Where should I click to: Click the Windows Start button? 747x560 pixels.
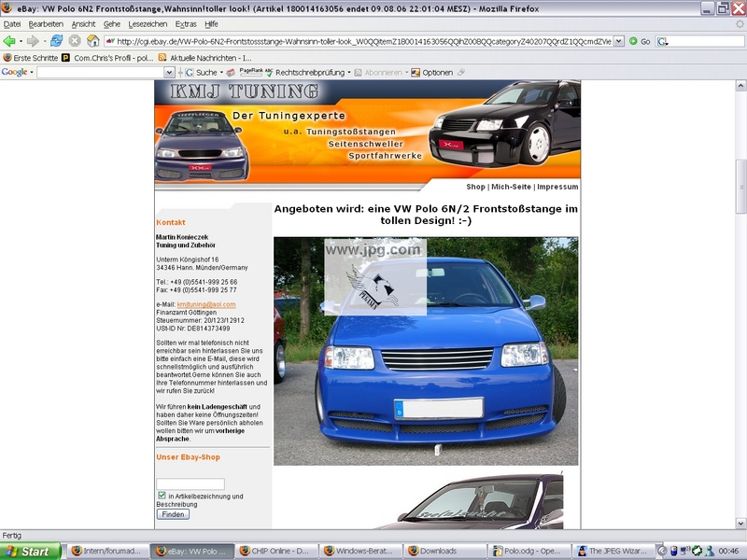[x=31, y=551]
